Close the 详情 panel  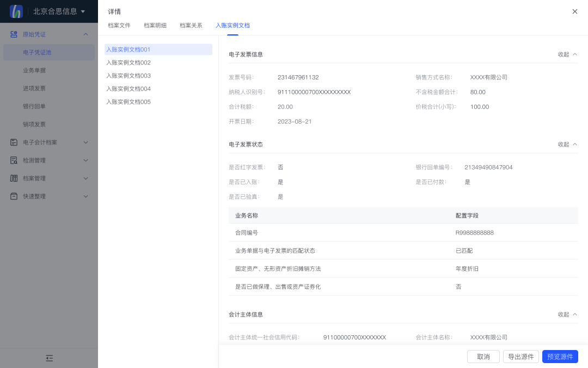(x=574, y=11)
